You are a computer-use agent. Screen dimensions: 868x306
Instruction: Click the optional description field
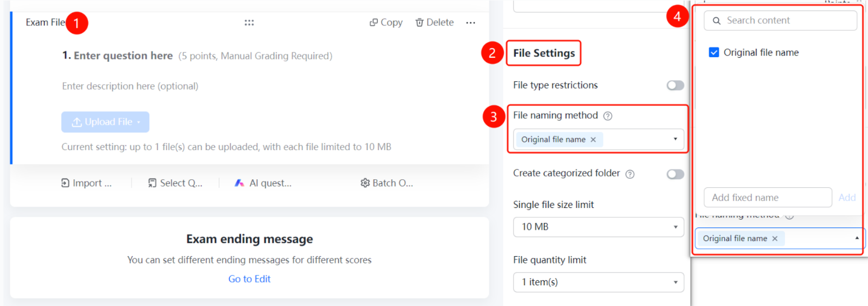tap(130, 86)
